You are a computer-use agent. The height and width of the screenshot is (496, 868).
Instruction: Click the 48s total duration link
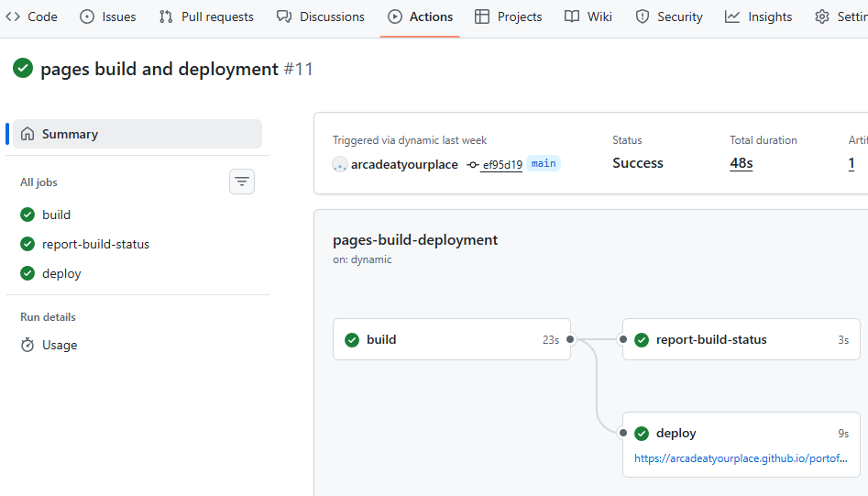tap(741, 163)
